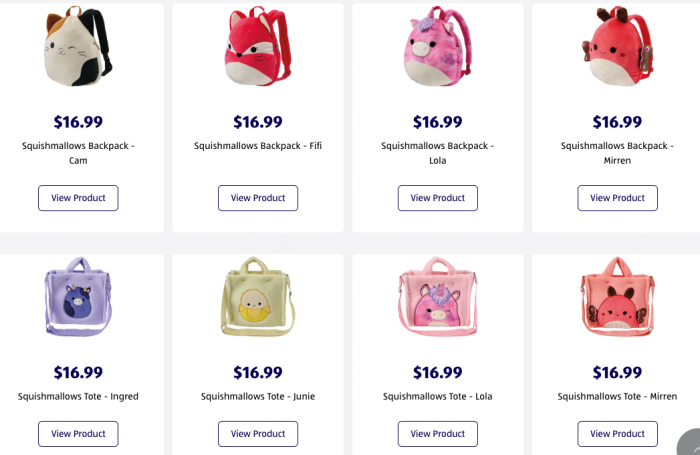Image resolution: width=700 pixels, height=455 pixels.
Task: Click the Squishmallows Tote - Junie title
Action: click(258, 397)
